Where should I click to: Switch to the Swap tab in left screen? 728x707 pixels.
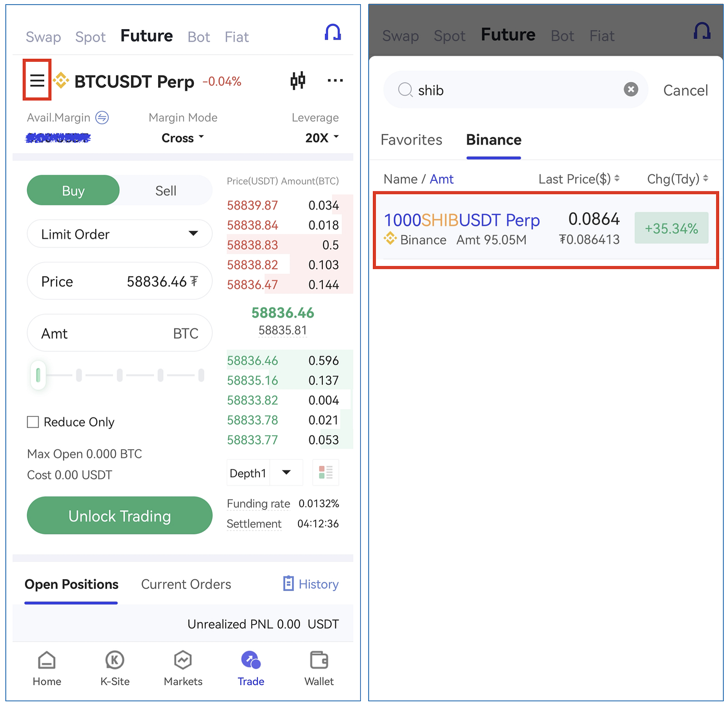pos(44,37)
